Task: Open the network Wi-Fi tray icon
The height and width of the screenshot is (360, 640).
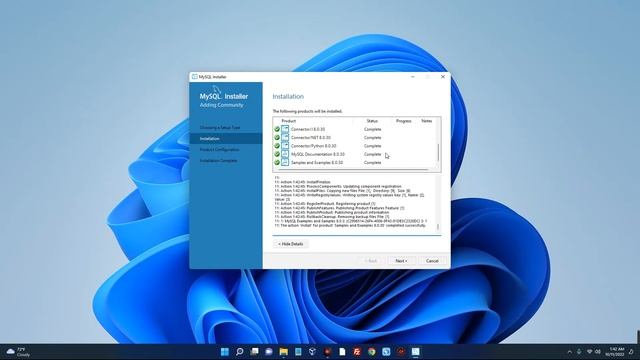Action: (589, 352)
